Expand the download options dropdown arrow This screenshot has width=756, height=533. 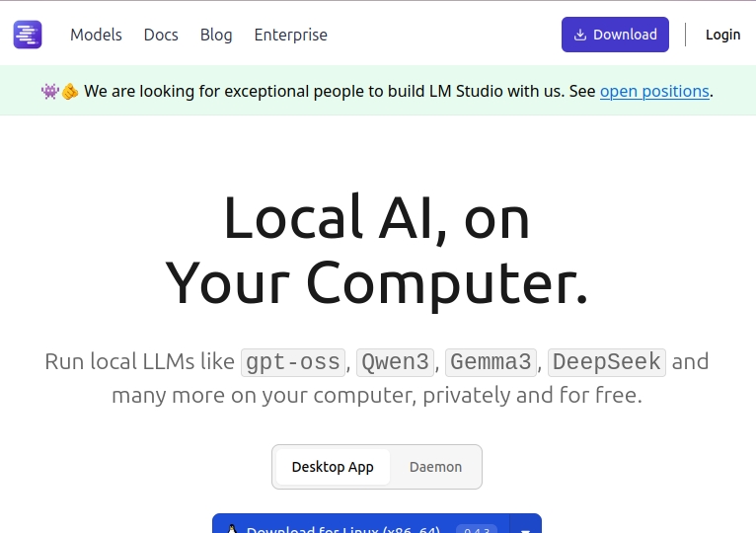coord(526,527)
